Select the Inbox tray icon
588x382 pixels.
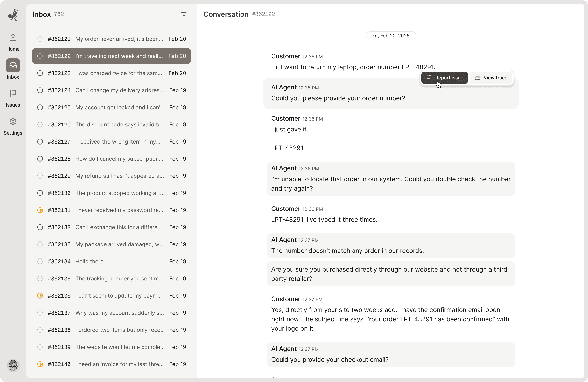pyautogui.click(x=13, y=66)
